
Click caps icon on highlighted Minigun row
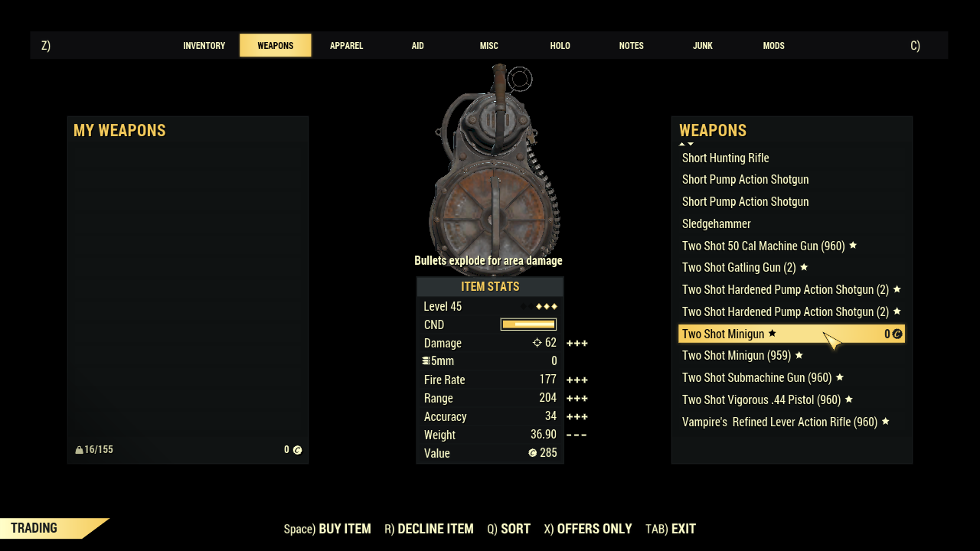pyautogui.click(x=897, y=334)
